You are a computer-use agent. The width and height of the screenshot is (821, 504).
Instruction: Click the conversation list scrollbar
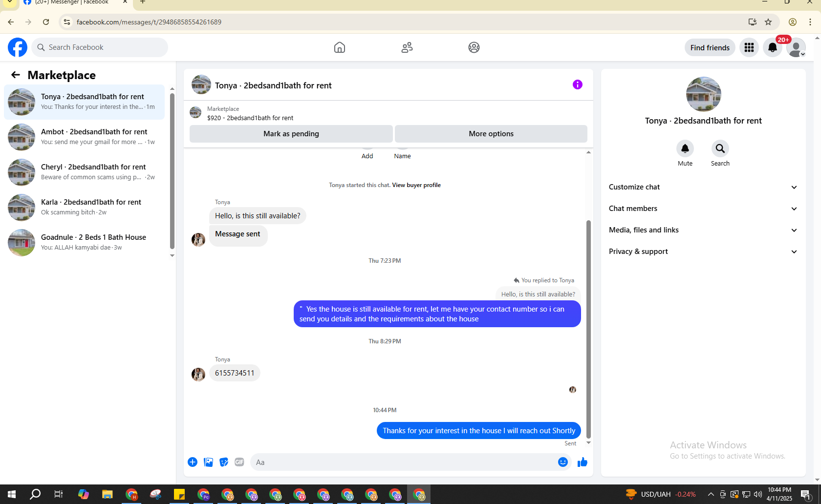point(172,171)
